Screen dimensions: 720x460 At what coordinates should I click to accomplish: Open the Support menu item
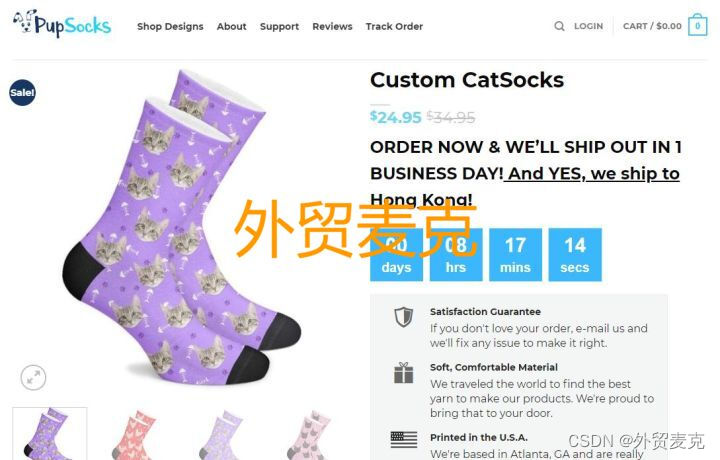pyautogui.click(x=279, y=27)
